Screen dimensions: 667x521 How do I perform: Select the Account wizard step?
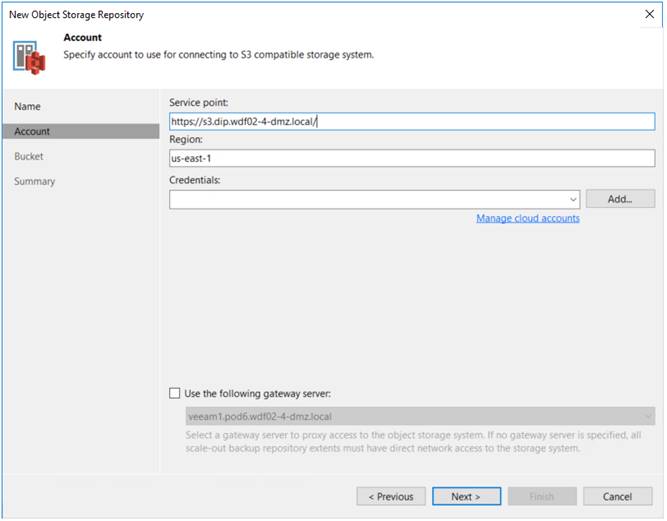(x=81, y=132)
